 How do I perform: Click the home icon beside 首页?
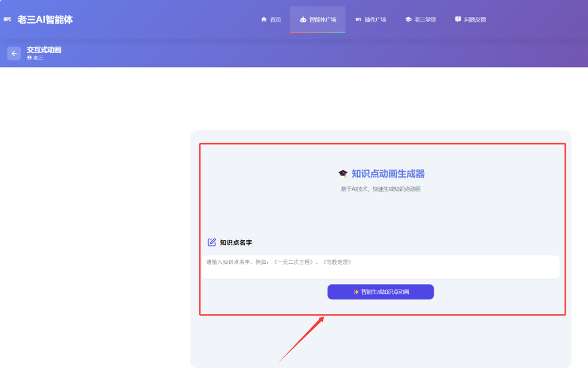click(x=263, y=20)
